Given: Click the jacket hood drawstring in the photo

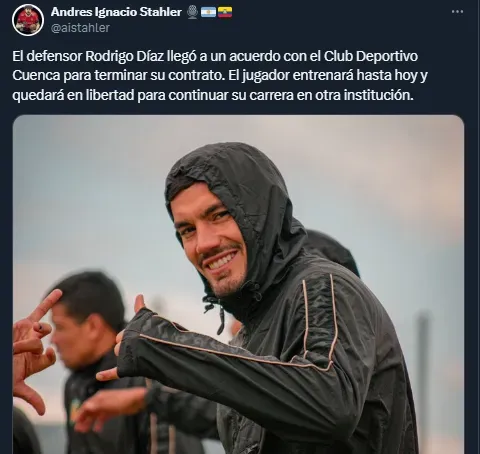Looking at the screenshot, I should click(x=217, y=312).
